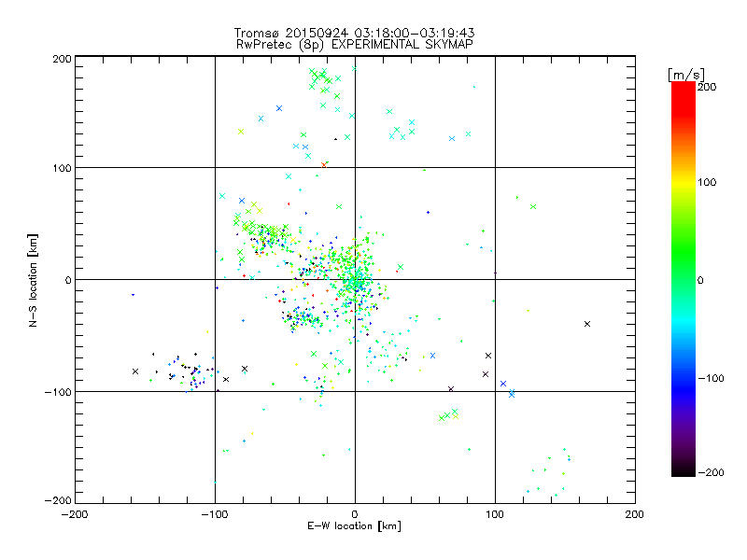Click the subtitle 'RwPretec (8p) EXPERIMENTAL SKYMAP'

point(354,44)
